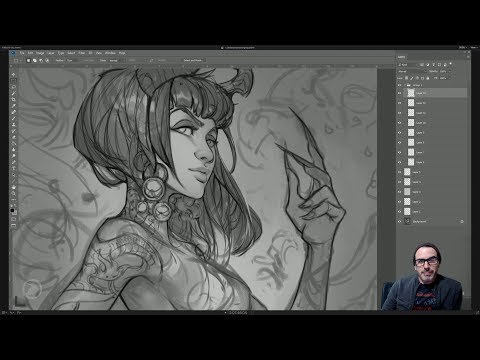Select the Gradient tool
This screenshot has width=480, height=360.
coord(14,143)
